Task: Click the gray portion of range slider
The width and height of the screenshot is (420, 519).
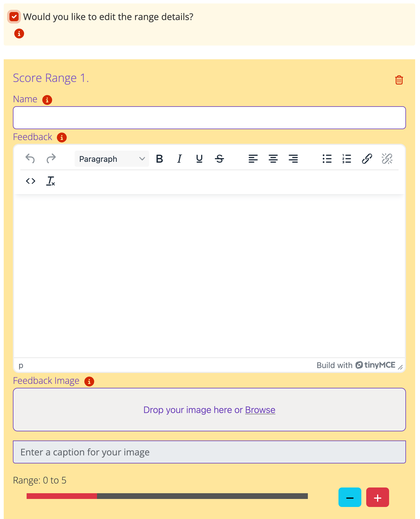Action: (202, 496)
